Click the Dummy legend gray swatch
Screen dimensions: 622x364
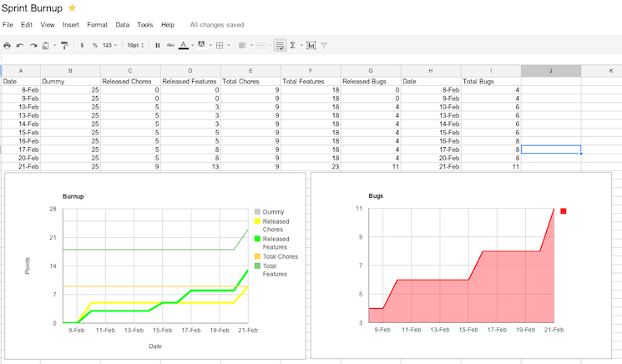point(257,212)
